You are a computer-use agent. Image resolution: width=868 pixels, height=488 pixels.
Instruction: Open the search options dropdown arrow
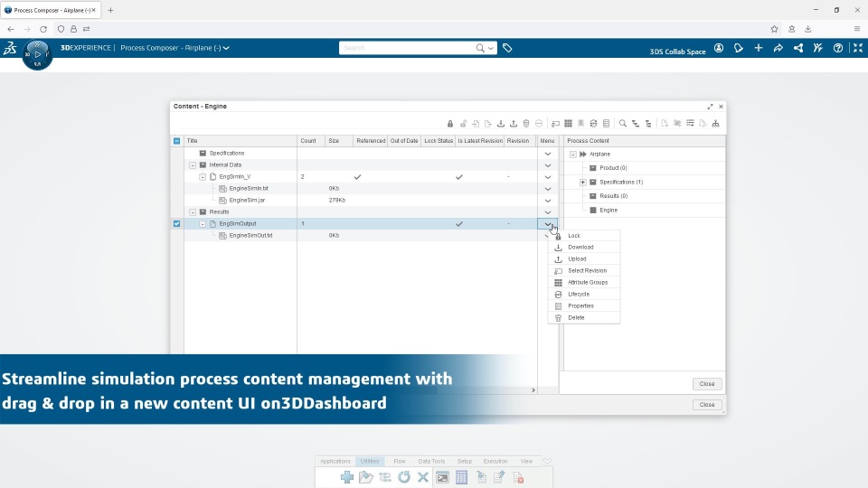pyautogui.click(x=490, y=48)
